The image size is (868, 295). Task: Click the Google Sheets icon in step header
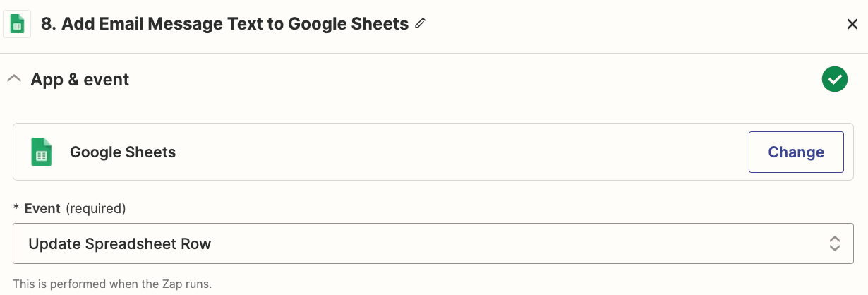pyautogui.click(x=17, y=25)
